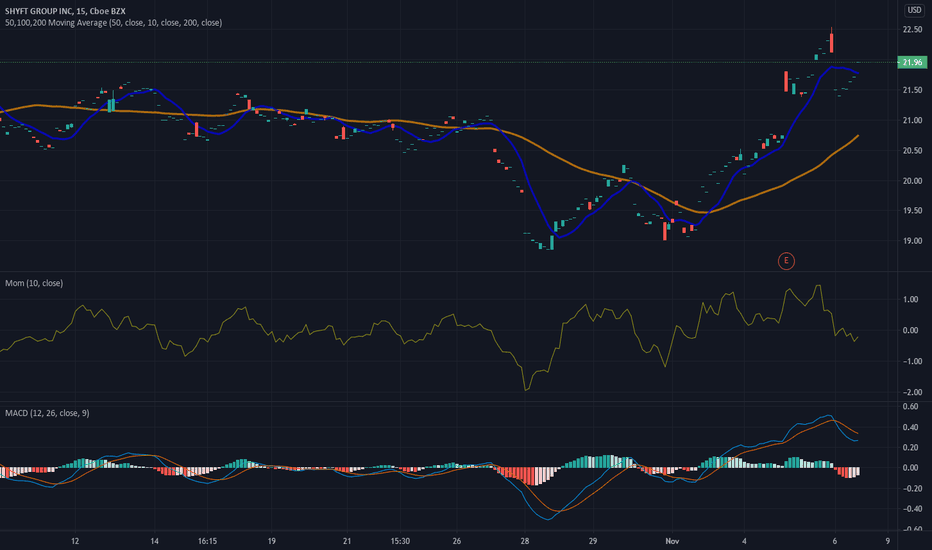
Task: Click the 21.96 current price label
Action: click(x=912, y=62)
